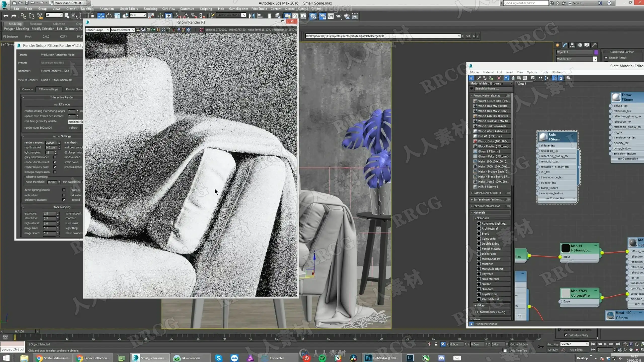Pause the FStorm RT render
The height and width of the screenshot is (362, 644).
(x=158, y=30)
